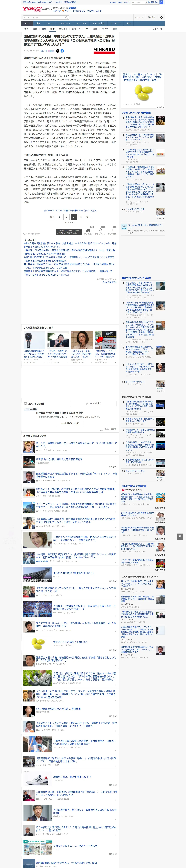The height and width of the screenshot is (868, 186).
Task: Open comment count 378 bubble near date
Action: pos(44,51)
